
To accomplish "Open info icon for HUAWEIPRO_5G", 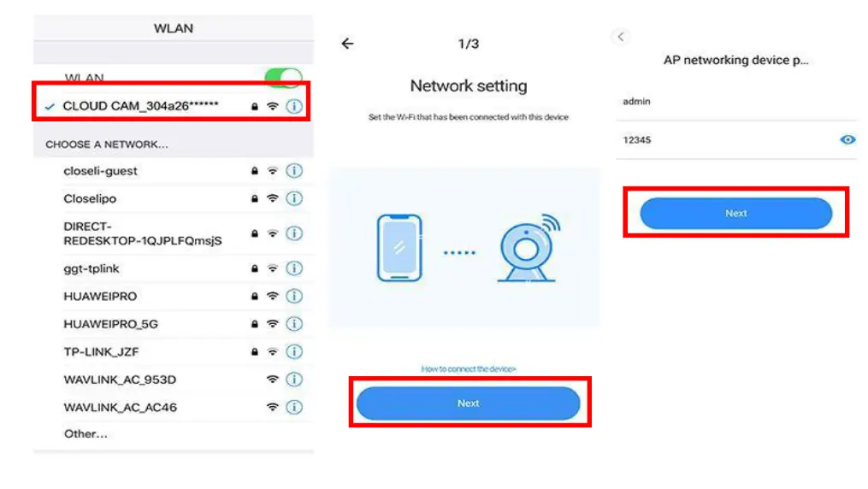I will click(294, 324).
